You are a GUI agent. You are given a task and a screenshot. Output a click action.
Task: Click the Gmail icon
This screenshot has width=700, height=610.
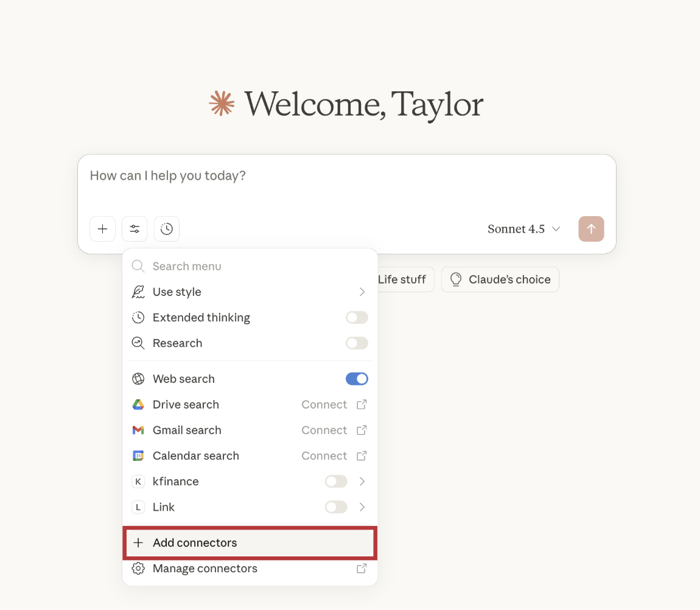click(138, 430)
